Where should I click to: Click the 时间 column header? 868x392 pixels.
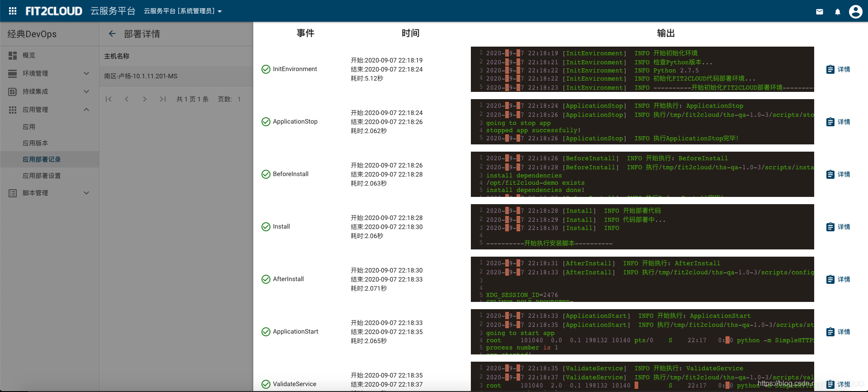point(410,33)
